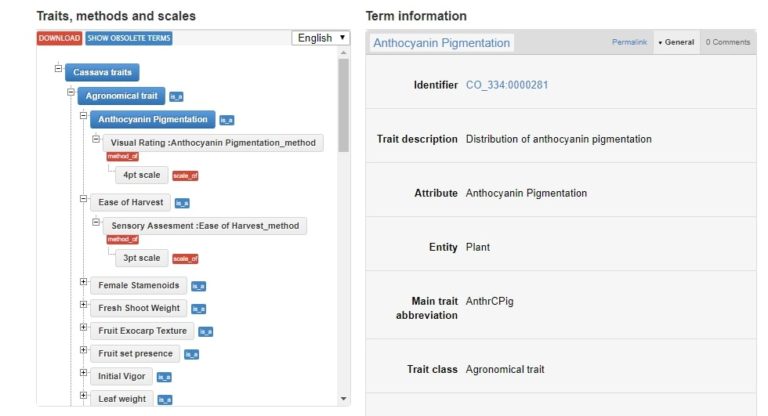
Task: Click the is_a badge beside Agronomical trait
Action: [176, 97]
